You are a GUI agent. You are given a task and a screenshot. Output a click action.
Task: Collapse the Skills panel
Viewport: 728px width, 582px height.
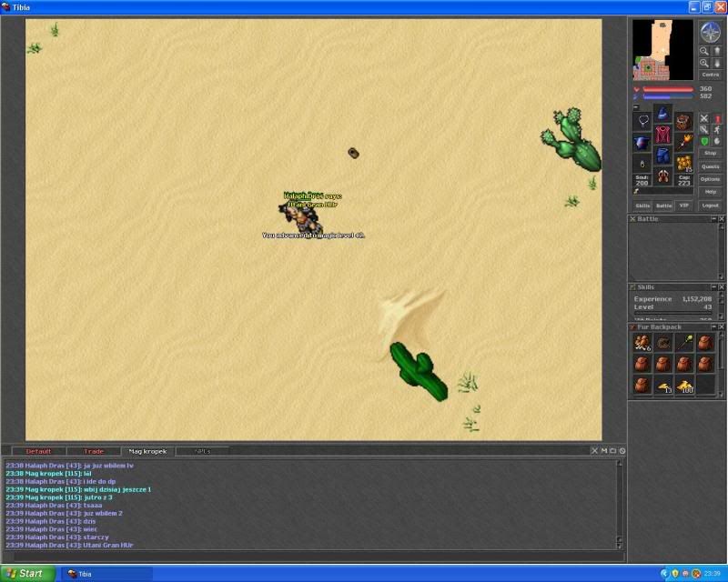[714, 286]
